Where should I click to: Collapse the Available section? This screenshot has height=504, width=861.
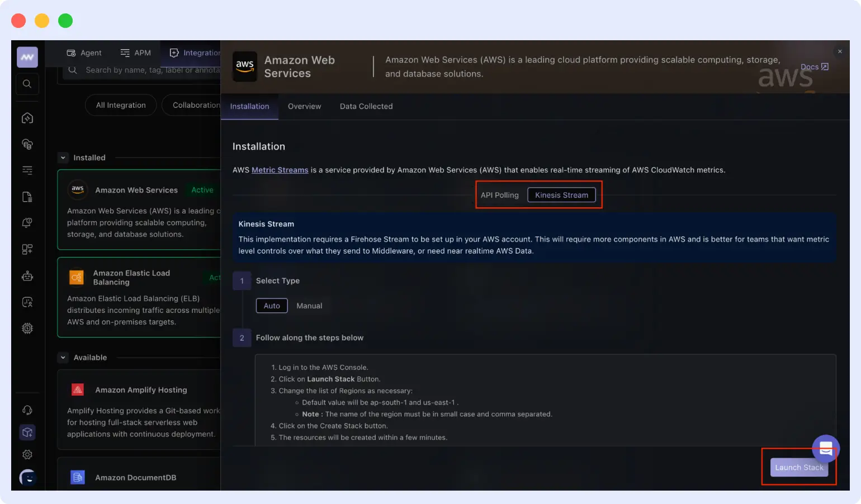pyautogui.click(x=63, y=358)
